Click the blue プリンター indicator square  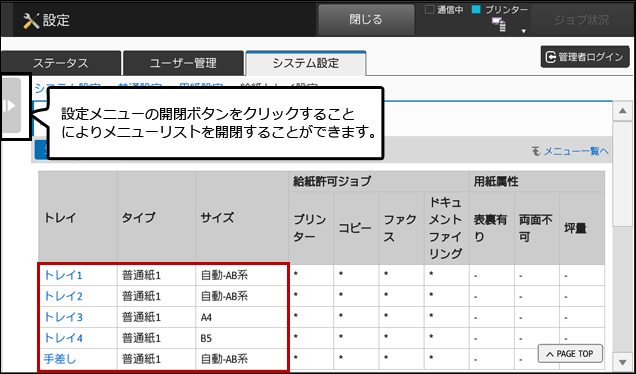pos(476,10)
